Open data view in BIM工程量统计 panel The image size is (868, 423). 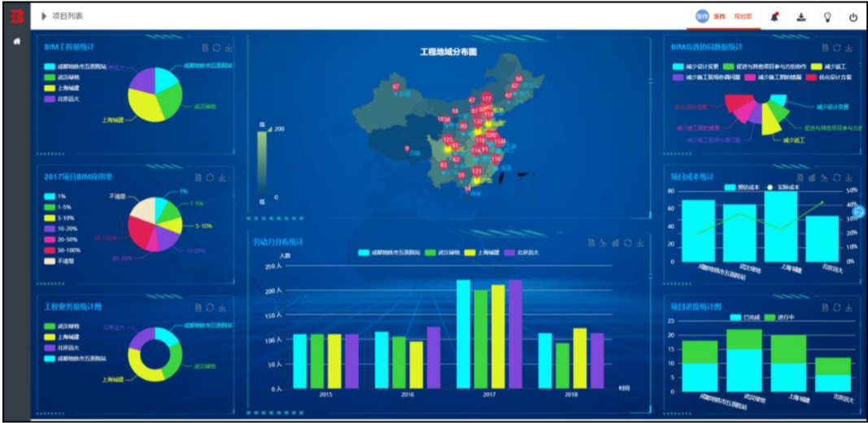pyautogui.click(x=205, y=48)
